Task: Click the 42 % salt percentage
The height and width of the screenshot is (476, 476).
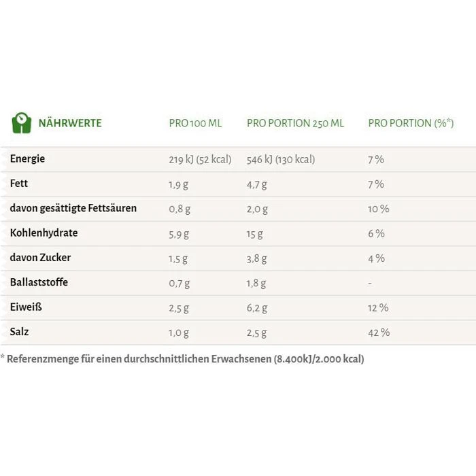Action: point(379,333)
